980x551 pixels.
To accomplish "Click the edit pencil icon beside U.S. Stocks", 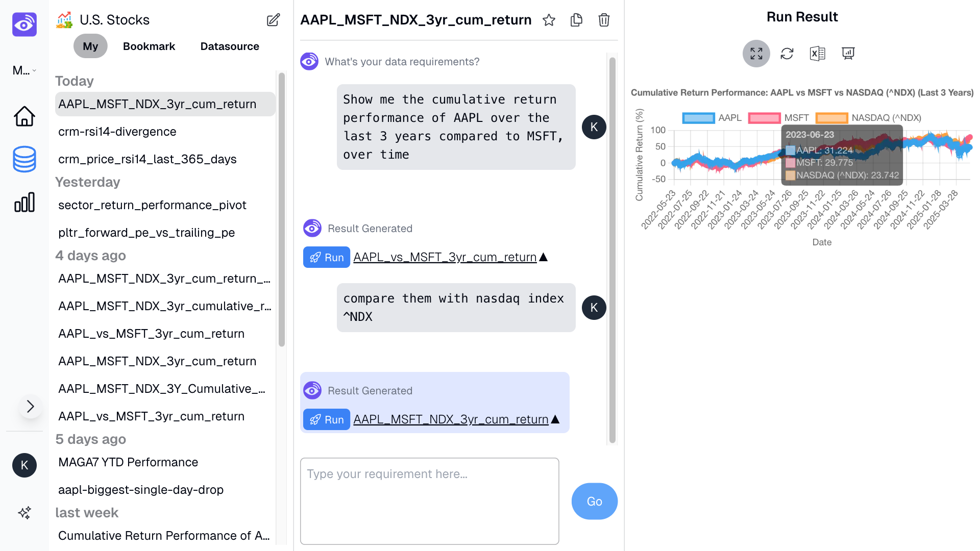I will [274, 20].
